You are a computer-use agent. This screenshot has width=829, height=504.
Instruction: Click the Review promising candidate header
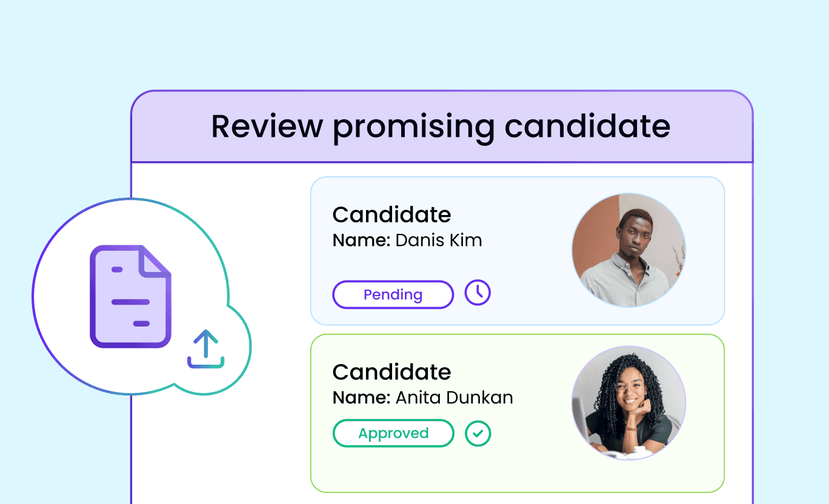(441, 127)
